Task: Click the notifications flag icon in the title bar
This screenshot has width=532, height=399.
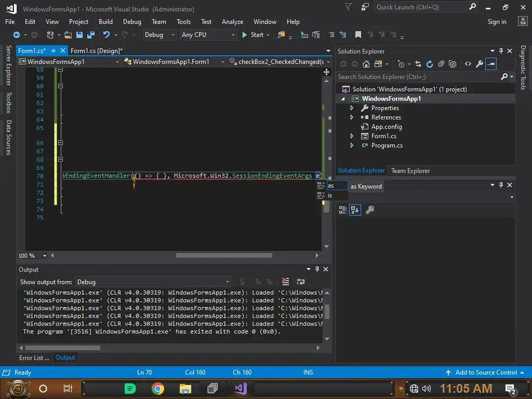Action: (x=349, y=7)
